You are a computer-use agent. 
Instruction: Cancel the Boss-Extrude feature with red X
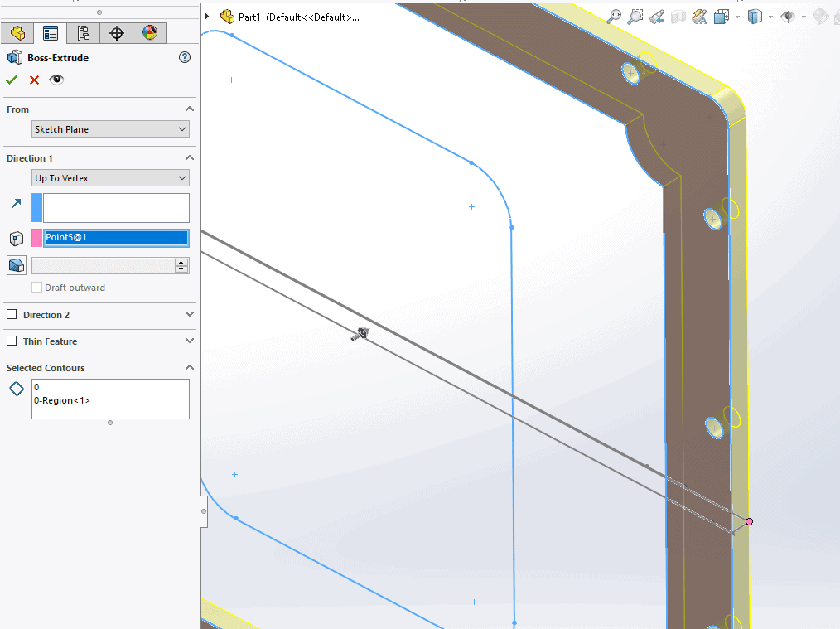(33, 80)
